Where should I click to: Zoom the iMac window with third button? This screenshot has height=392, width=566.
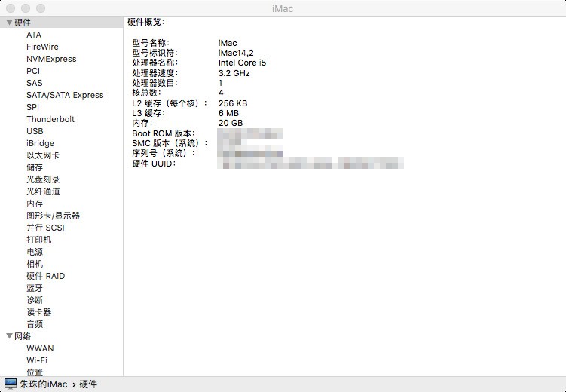(x=41, y=8)
